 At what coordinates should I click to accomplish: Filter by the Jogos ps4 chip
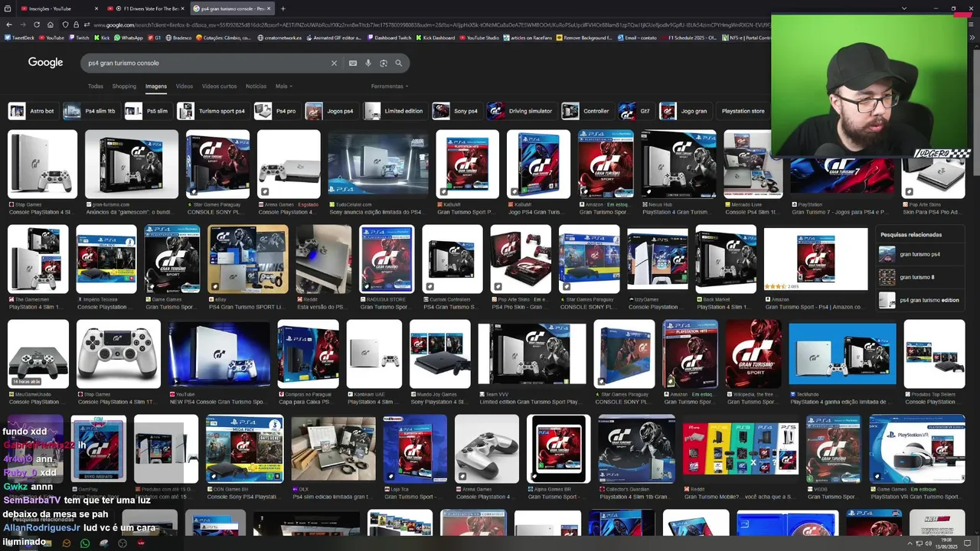(331, 111)
